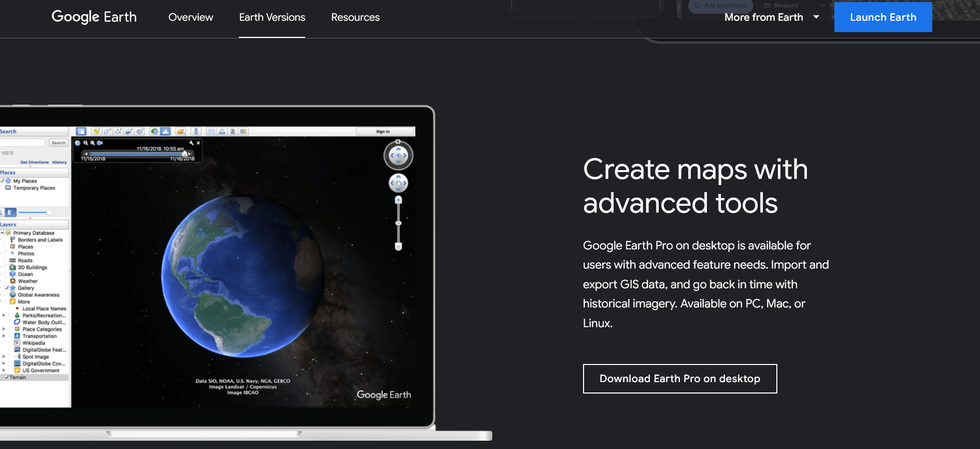Toggle the Borders and Labels layer checkbox

coord(6,240)
